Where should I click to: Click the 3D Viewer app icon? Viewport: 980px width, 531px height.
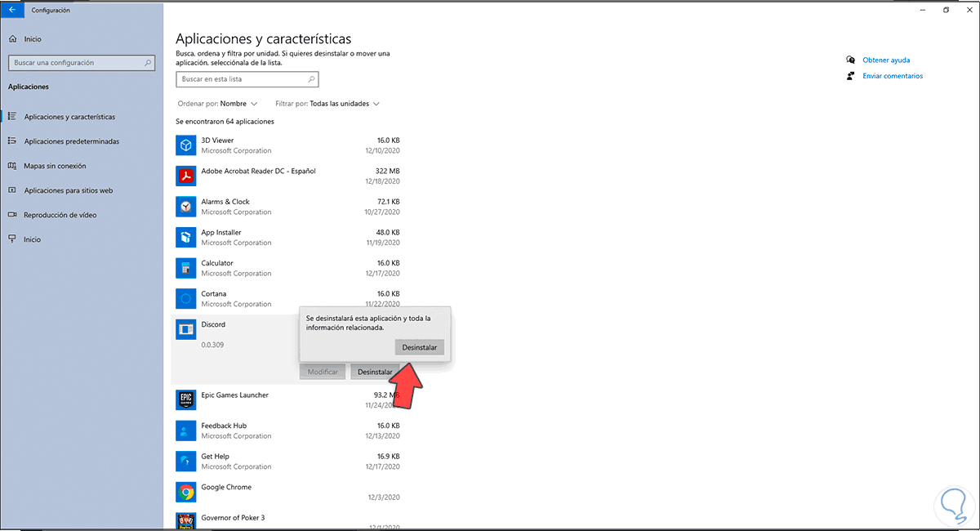pyautogui.click(x=186, y=145)
